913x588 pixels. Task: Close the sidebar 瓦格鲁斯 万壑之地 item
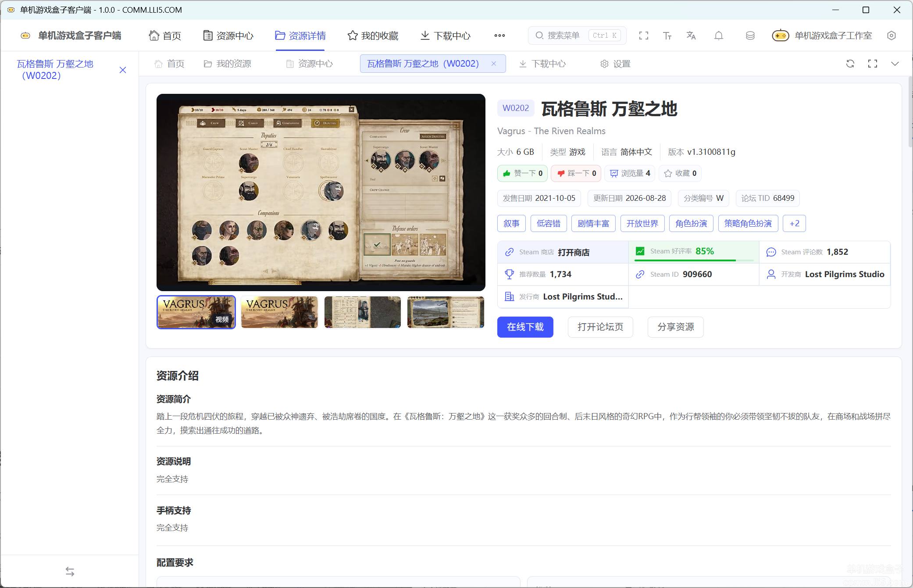pos(123,70)
